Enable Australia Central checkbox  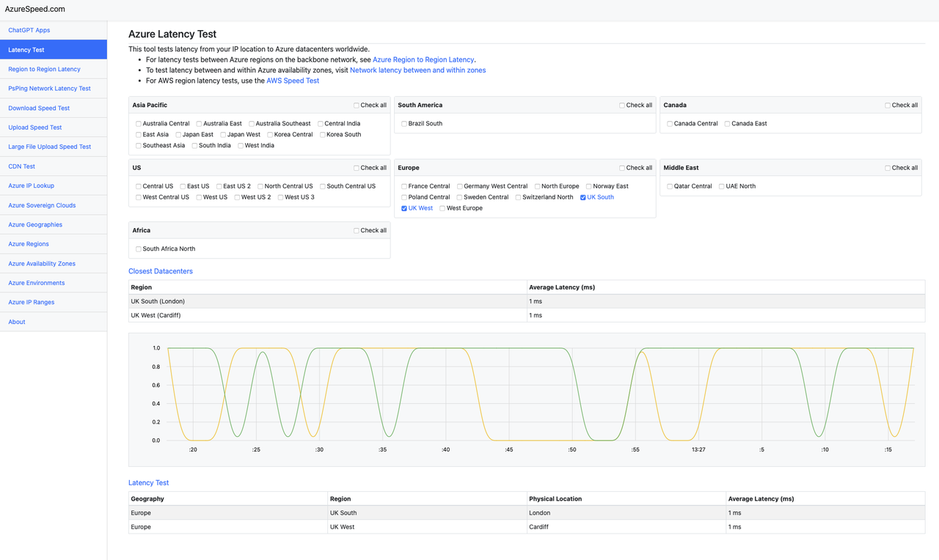139,124
